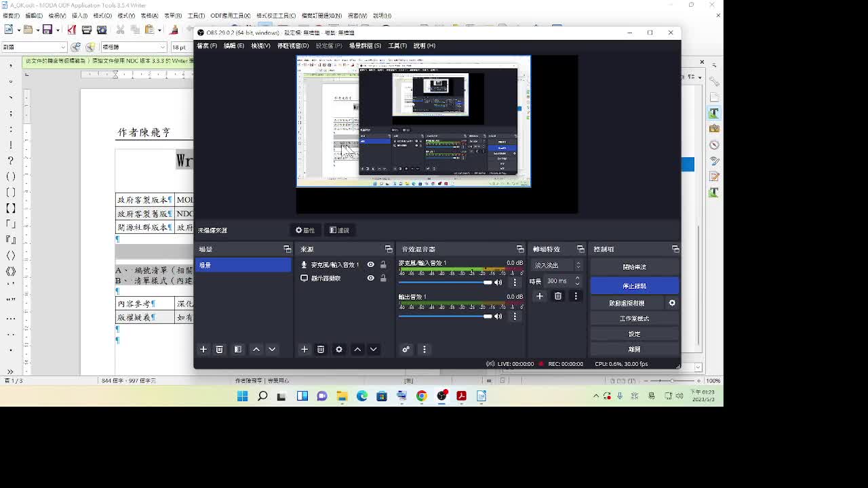Open microphone track three-dot options
The height and width of the screenshot is (488, 868).
[x=515, y=282]
